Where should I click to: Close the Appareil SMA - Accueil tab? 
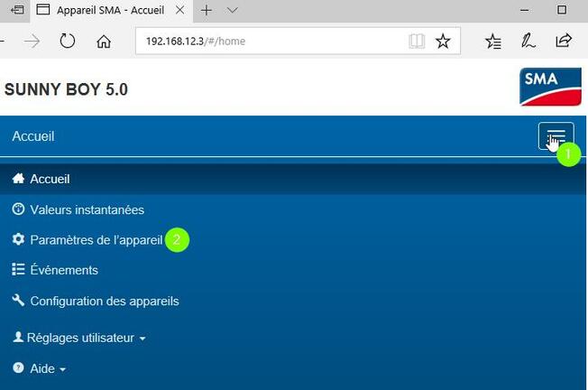(180, 10)
